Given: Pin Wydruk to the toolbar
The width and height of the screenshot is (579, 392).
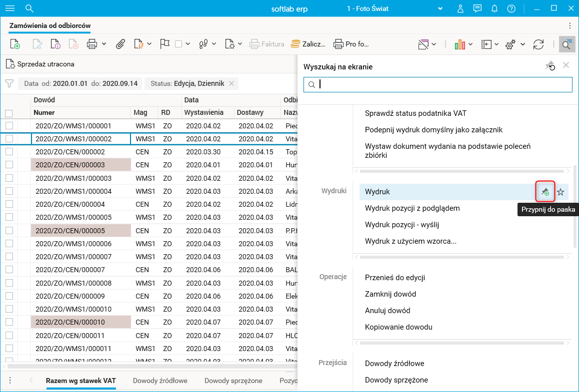Looking at the screenshot, I should 545,192.
